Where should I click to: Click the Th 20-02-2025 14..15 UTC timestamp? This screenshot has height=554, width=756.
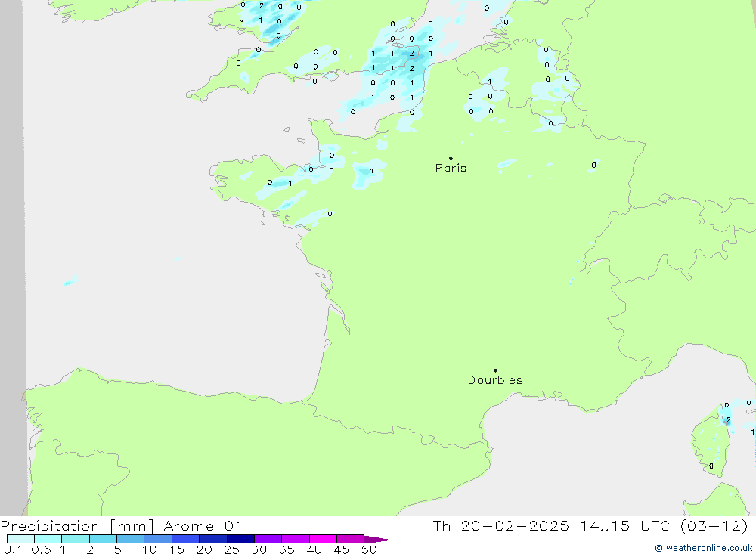590,525
